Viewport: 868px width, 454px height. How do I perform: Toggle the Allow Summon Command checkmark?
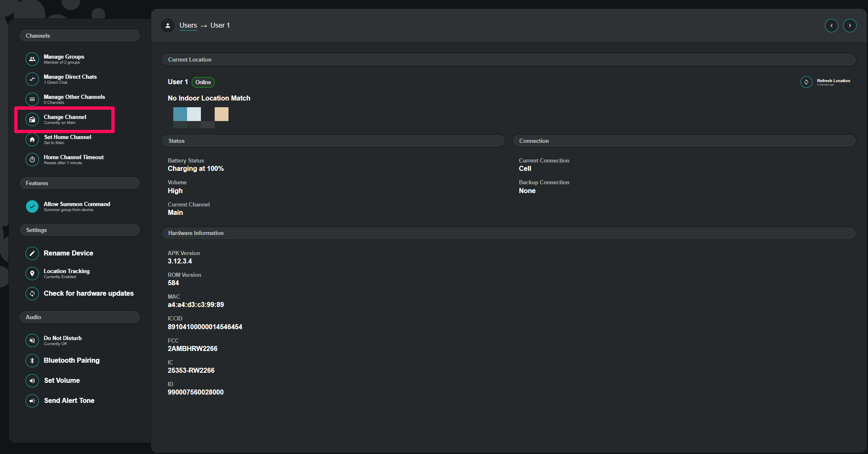pos(32,206)
